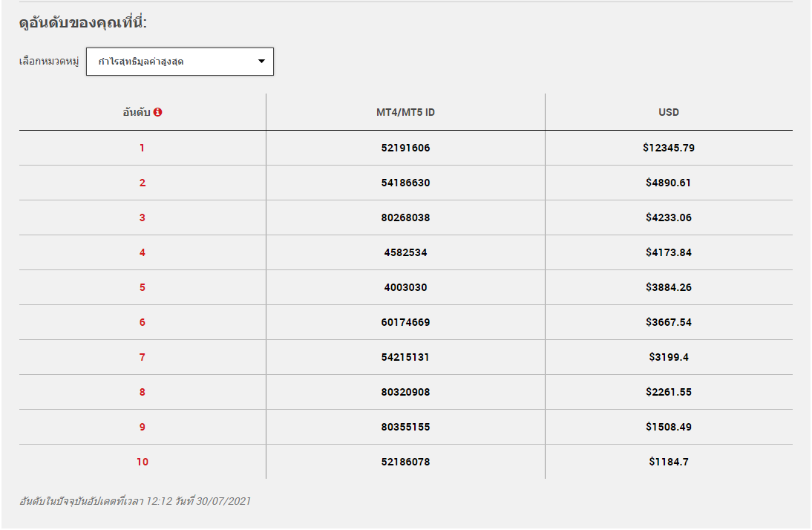Select account ID 4582534
Screen dimensions: 812x530
pos(405,252)
